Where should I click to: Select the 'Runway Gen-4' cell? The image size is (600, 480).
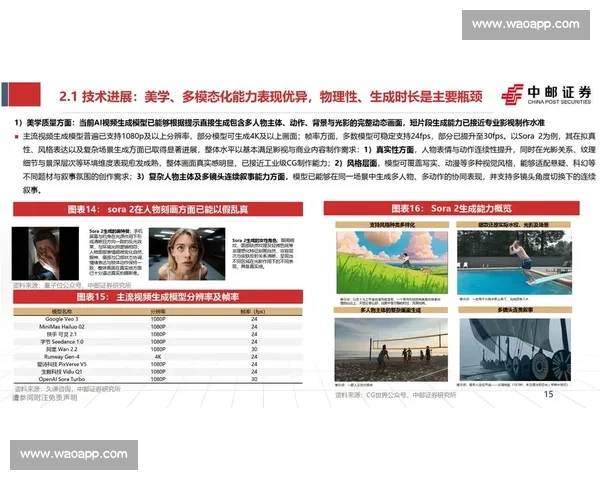click(x=62, y=356)
